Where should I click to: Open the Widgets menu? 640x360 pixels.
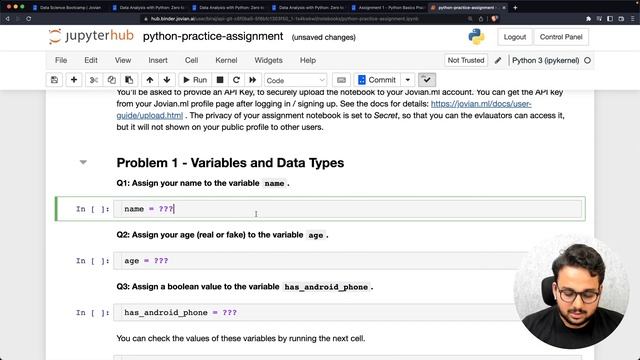[268, 60]
